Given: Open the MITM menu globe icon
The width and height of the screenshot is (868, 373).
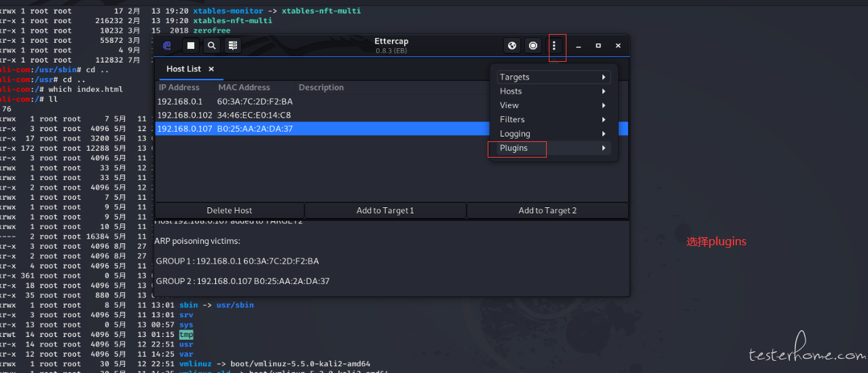Looking at the screenshot, I should pyautogui.click(x=512, y=46).
